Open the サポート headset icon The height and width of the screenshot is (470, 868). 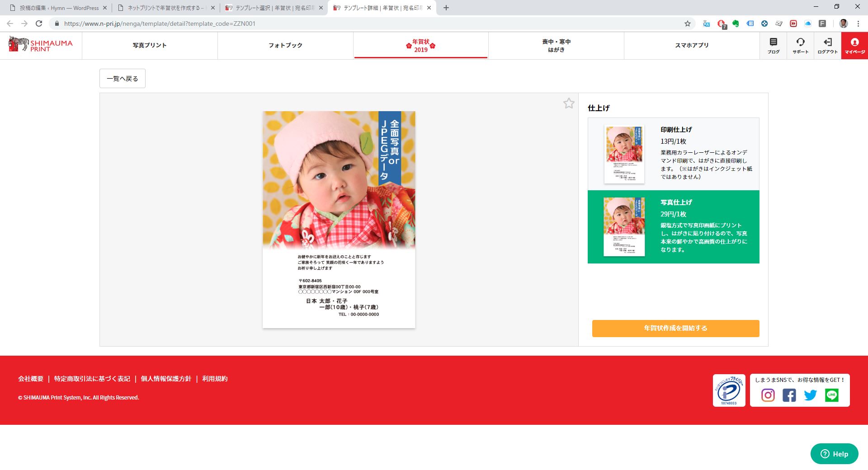[800, 46]
